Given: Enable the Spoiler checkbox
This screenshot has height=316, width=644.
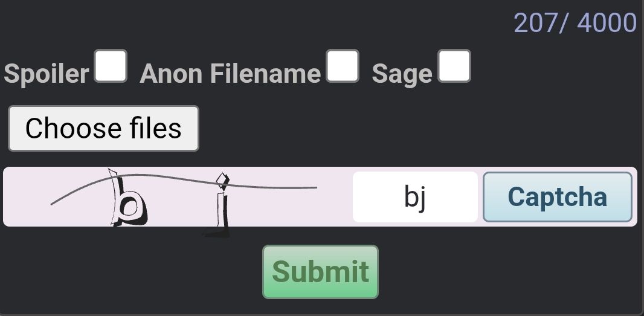Looking at the screenshot, I should pyautogui.click(x=111, y=66).
